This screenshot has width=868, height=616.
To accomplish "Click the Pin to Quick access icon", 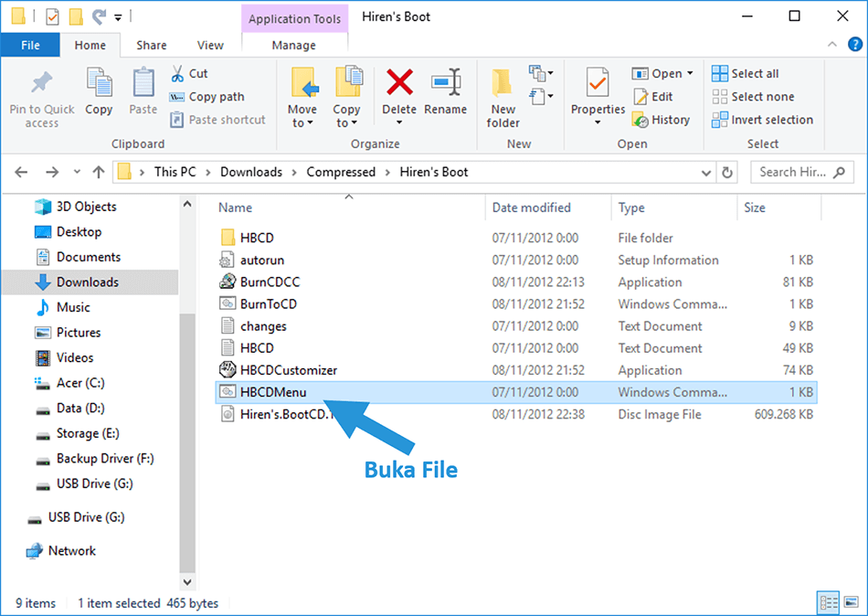I will [x=41, y=84].
